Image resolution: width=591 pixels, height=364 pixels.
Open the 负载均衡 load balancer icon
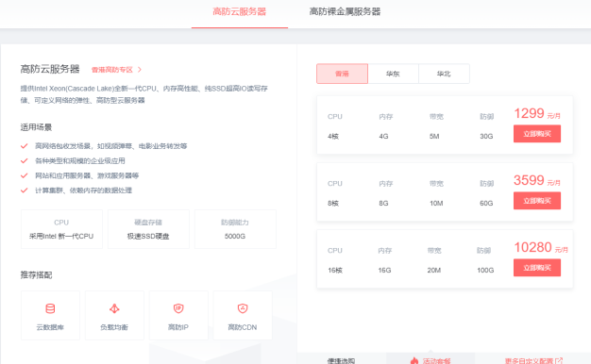pos(114,308)
